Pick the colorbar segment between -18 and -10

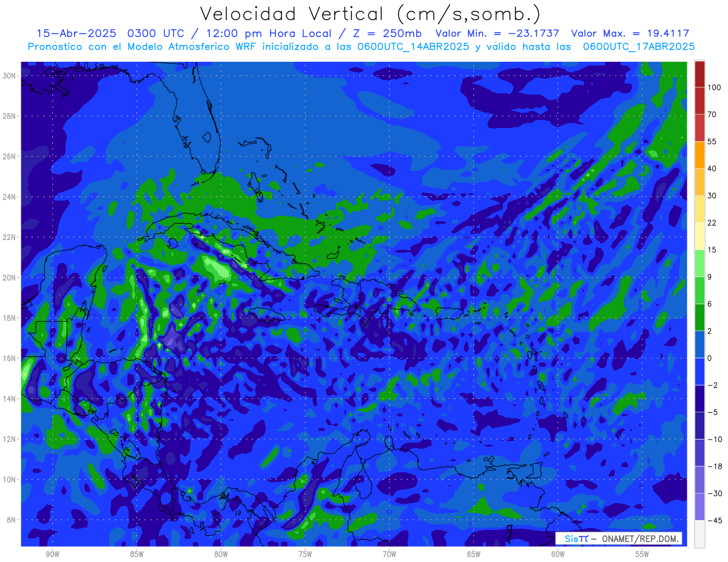[699, 452]
